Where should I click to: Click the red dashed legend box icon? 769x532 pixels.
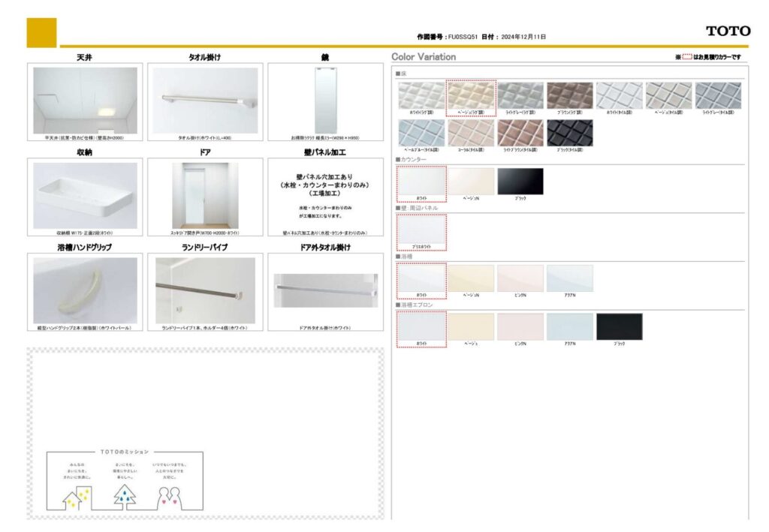point(686,57)
